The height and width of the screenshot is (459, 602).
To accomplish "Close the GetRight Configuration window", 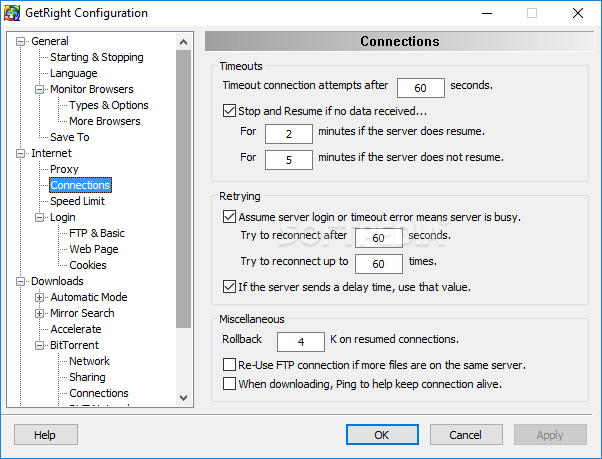I will point(577,13).
